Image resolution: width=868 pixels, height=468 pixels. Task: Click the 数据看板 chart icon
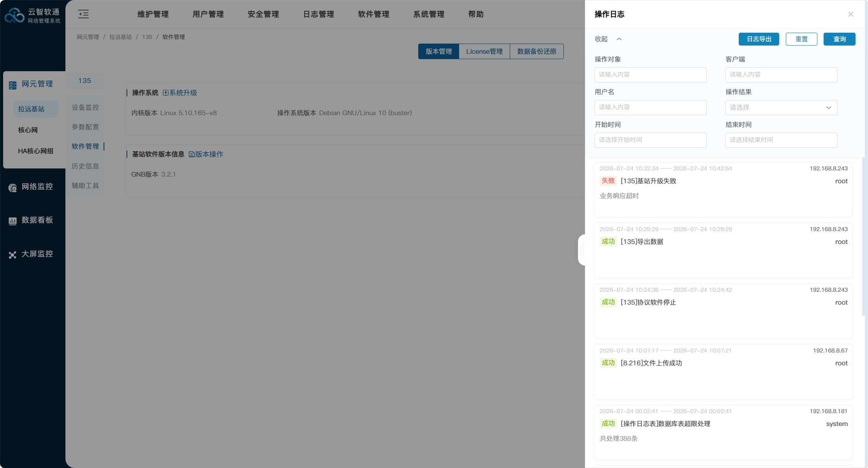tap(13, 221)
